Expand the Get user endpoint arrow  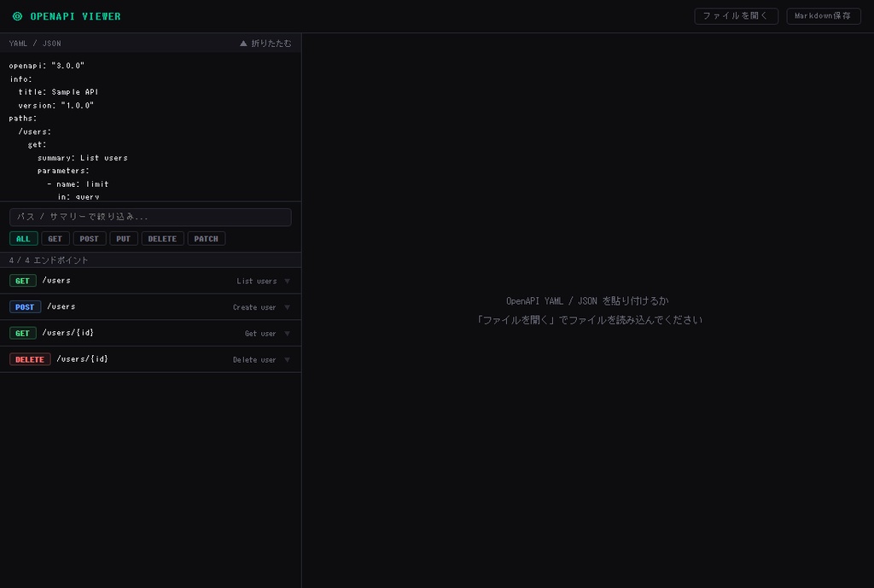[287, 334]
